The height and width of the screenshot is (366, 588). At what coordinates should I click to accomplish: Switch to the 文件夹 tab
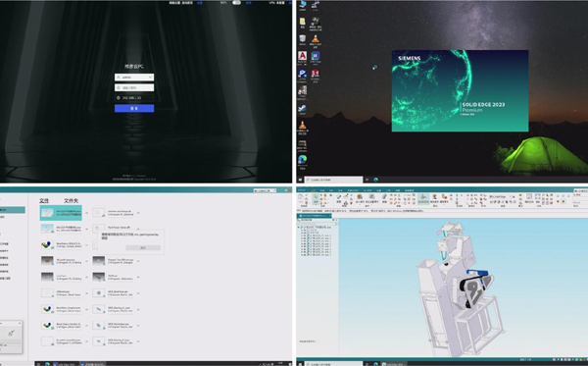(71, 201)
